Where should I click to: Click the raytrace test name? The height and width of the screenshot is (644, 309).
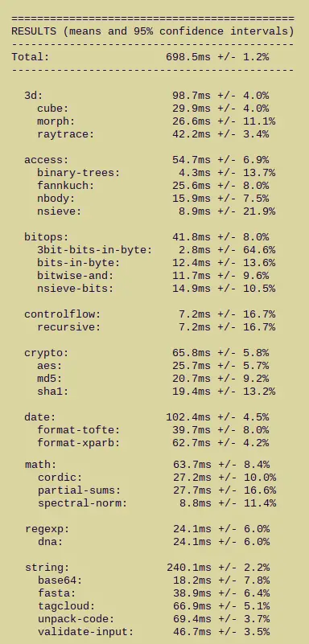pyautogui.click(x=65, y=134)
